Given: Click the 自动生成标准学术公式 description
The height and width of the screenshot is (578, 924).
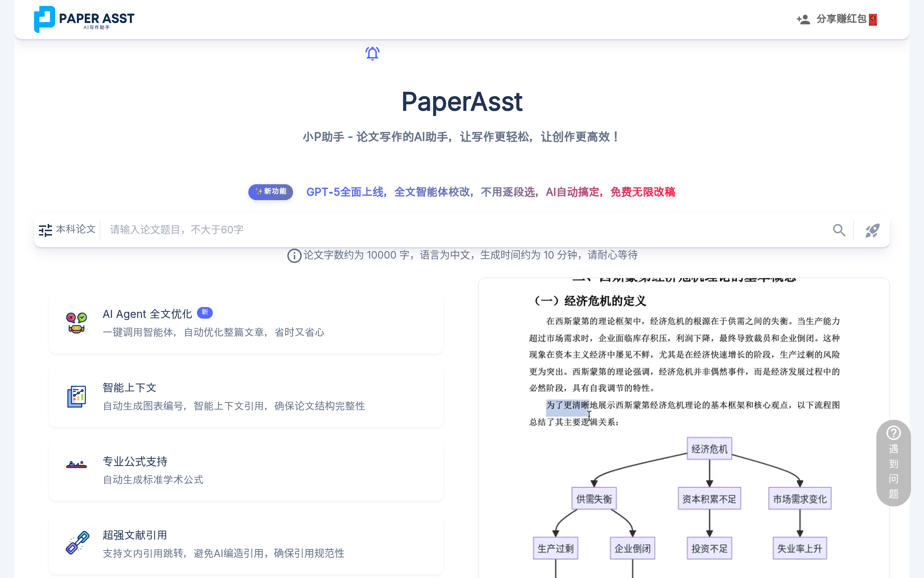Looking at the screenshot, I should click(153, 480).
